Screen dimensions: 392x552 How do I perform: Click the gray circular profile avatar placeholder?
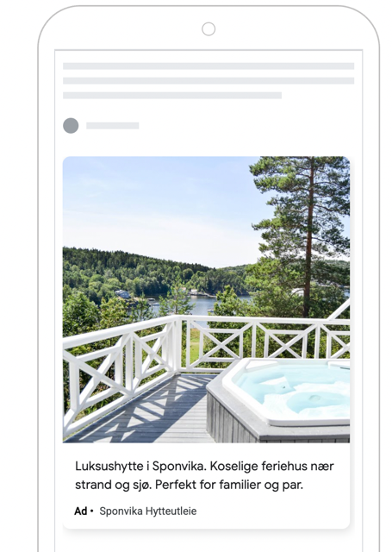pos(71,126)
